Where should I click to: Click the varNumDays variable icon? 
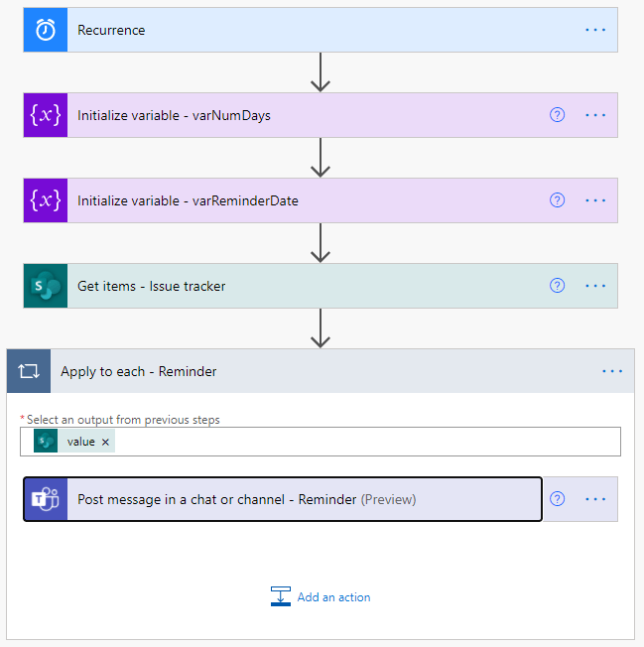pyautogui.click(x=46, y=115)
